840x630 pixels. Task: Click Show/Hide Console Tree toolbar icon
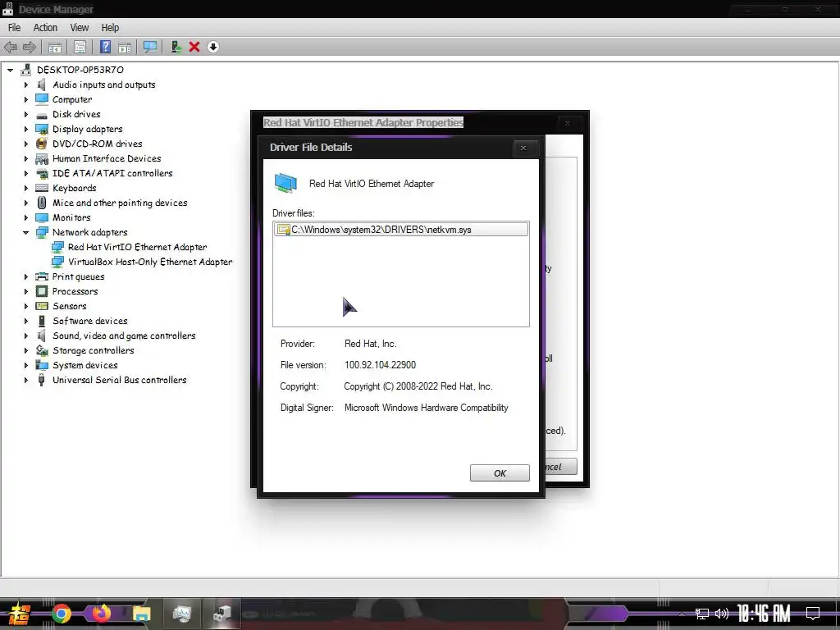click(55, 47)
